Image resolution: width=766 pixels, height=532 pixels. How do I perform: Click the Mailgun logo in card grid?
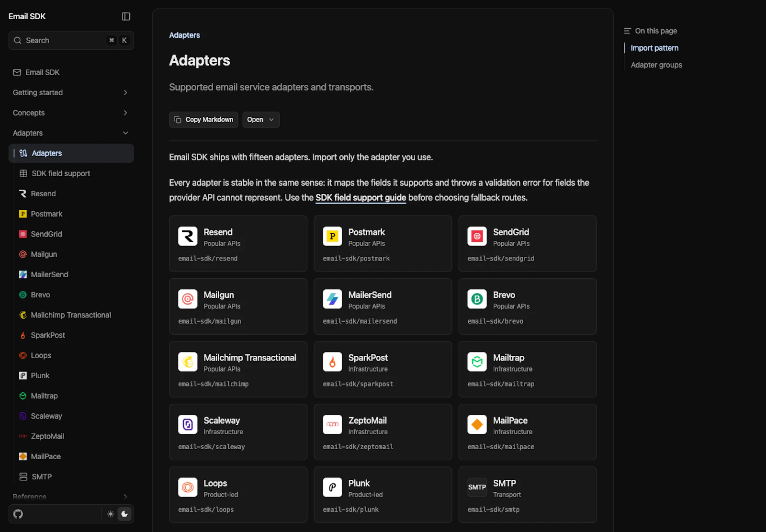pyautogui.click(x=188, y=299)
